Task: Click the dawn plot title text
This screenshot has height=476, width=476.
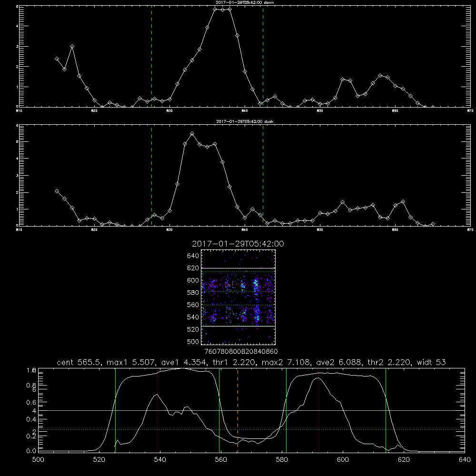Action: click(x=245, y=2)
